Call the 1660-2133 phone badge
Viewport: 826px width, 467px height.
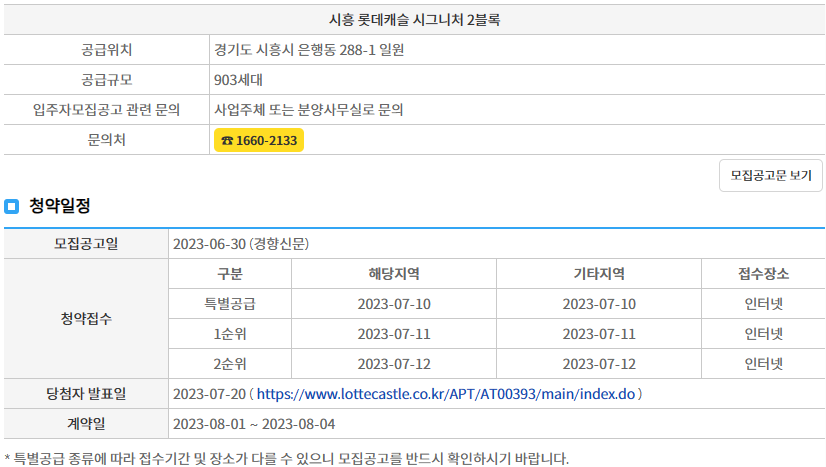click(259, 140)
